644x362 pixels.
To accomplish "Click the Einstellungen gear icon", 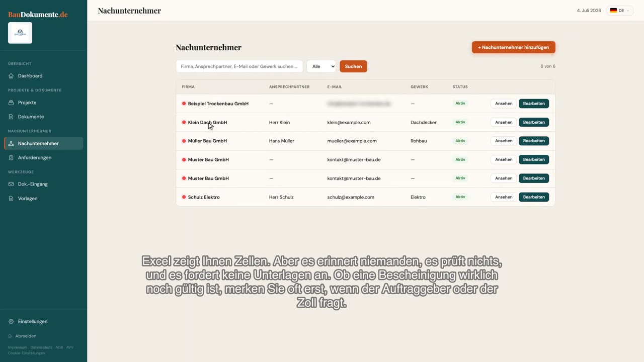I will point(11,322).
